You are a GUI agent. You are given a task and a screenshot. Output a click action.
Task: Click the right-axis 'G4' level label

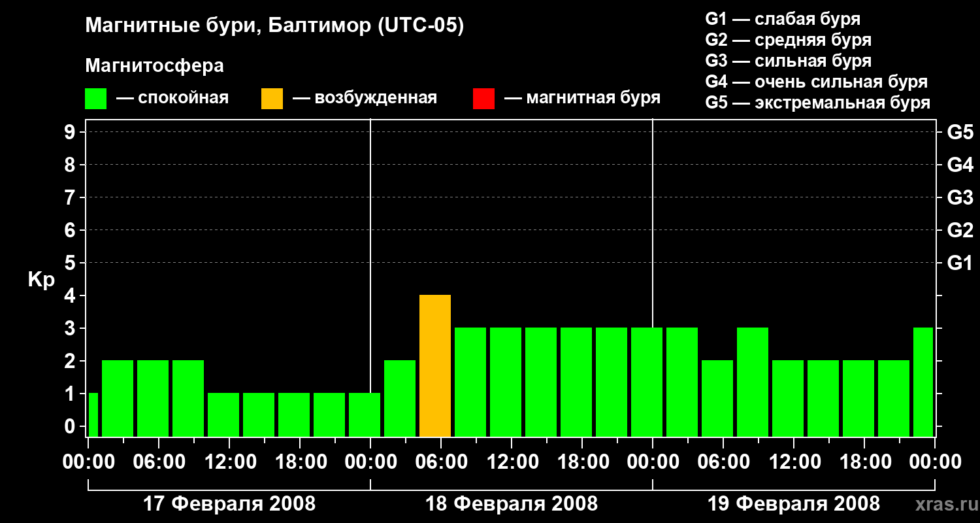point(960,165)
